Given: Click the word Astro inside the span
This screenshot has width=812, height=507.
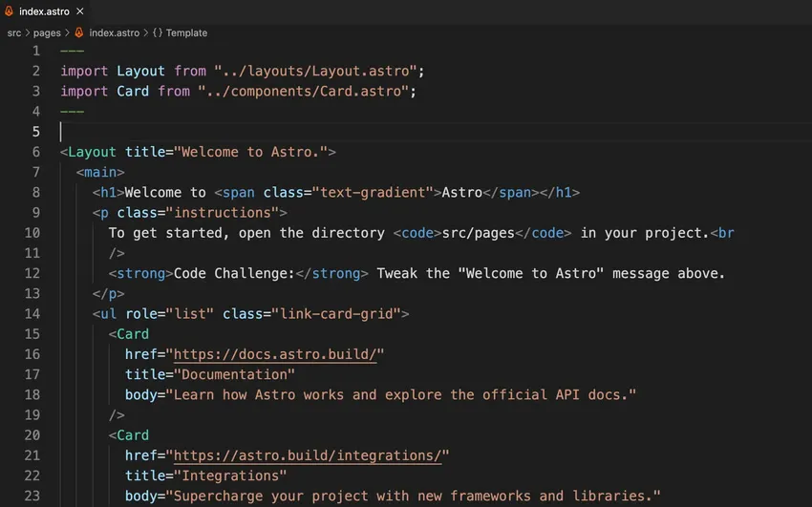Looking at the screenshot, I should coord(462,193).
